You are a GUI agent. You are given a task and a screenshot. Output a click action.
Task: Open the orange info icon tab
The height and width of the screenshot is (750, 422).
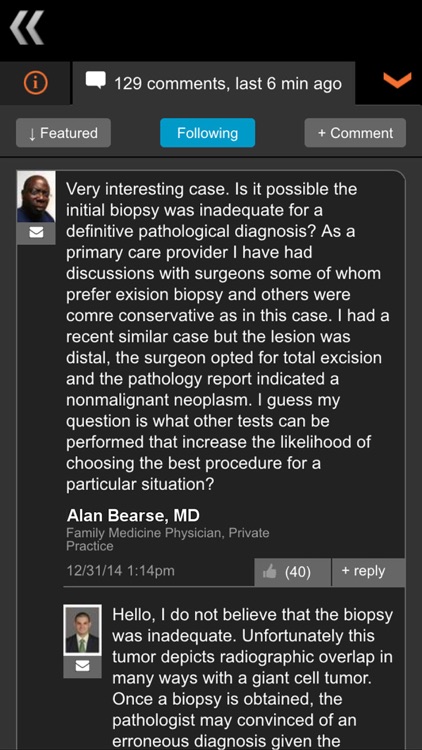click(x=35, y=83)
